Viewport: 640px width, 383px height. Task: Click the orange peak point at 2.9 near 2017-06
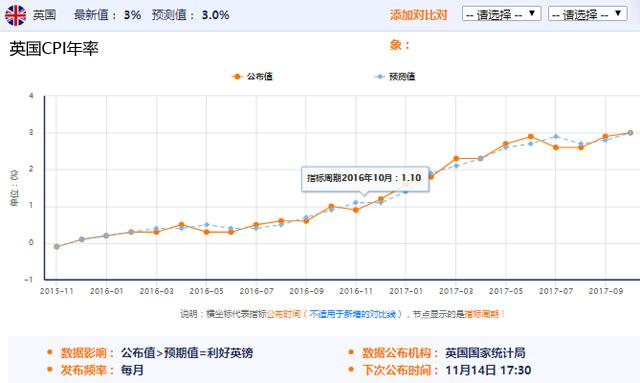click(x=531, y=136)
